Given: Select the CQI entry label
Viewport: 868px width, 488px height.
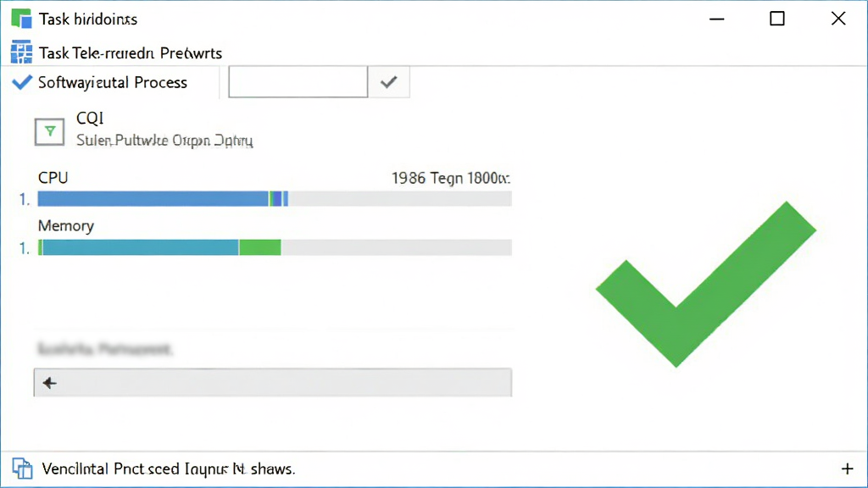Looking at the screenshot, I should pos(90,118).
